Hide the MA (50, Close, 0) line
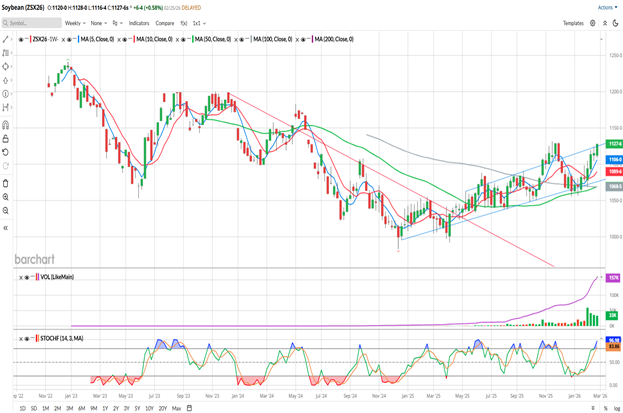Screen dimensions: 623x413 tap(183, 39)
